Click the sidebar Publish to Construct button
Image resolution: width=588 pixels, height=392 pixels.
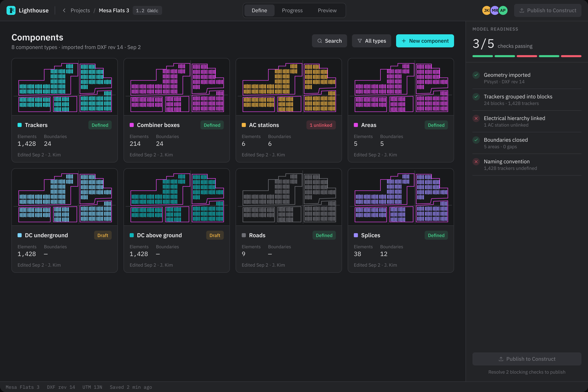click(x=527, y=359)
